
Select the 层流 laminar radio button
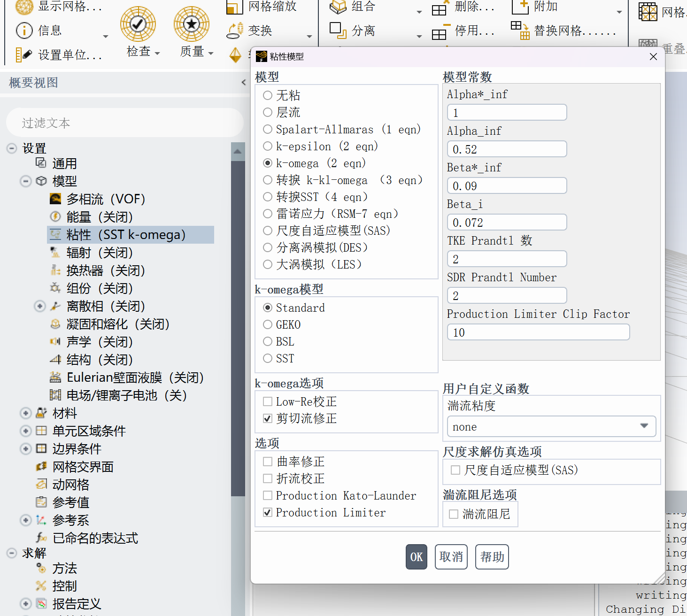268,112
